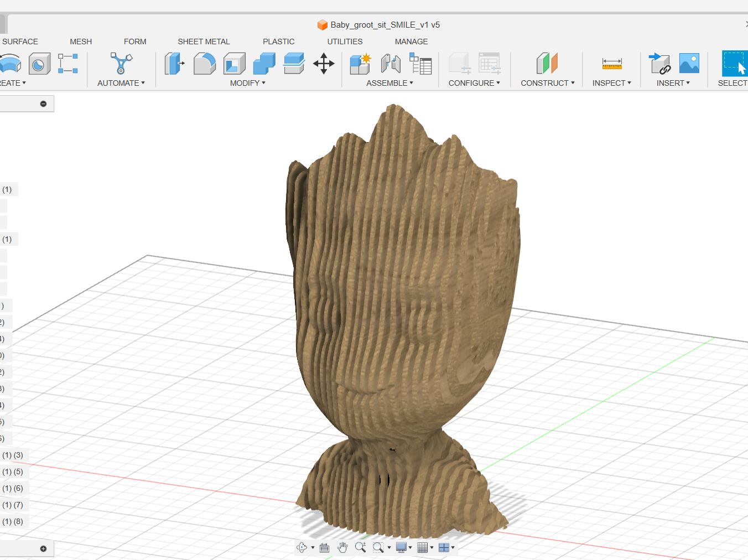Activate the Pan hand tool
This screenshot has height=560, width=748.
click(342, 547)
